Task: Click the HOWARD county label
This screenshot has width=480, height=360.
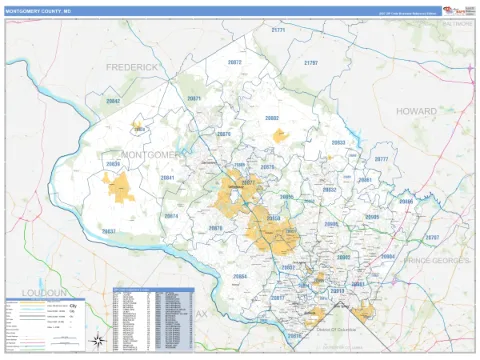Action: tap(416, 111)
